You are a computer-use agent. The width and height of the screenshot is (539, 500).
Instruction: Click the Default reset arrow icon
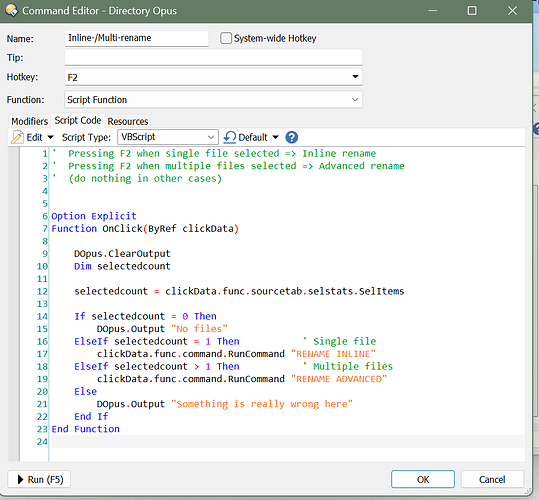(230, 137)
